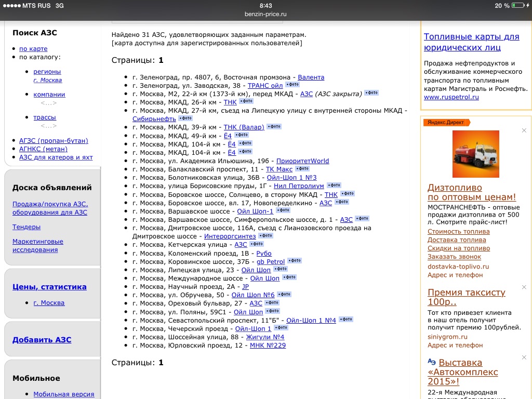The image size is (532, 399).
Task: Open photo badge next to ТНК (Валар)
Action: pyautogui.click(x=274, y=127)
